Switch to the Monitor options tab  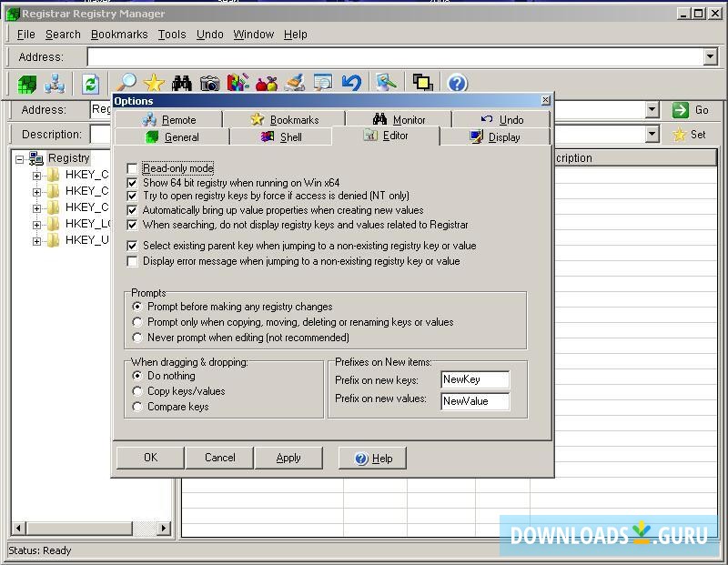(x=399, y=120)
